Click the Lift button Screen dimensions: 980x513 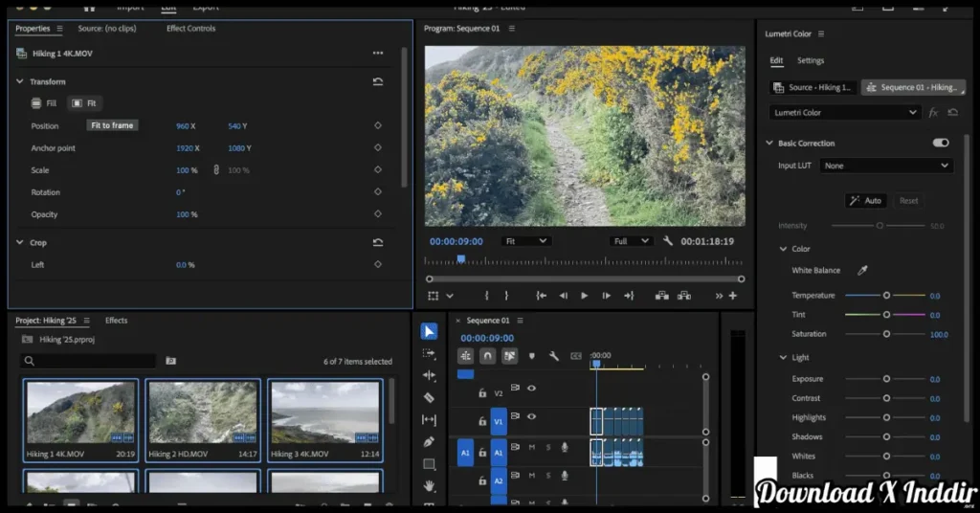tap(662, 296)
